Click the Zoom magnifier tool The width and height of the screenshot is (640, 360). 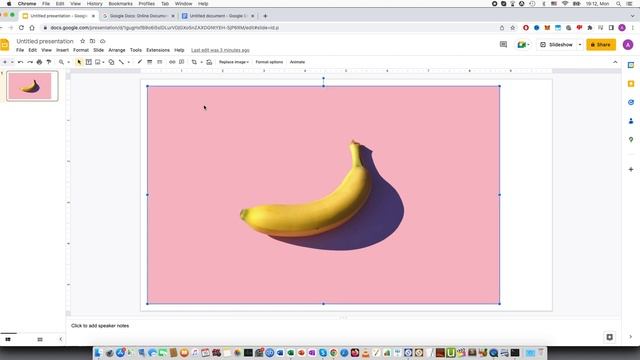coord(61,62)
